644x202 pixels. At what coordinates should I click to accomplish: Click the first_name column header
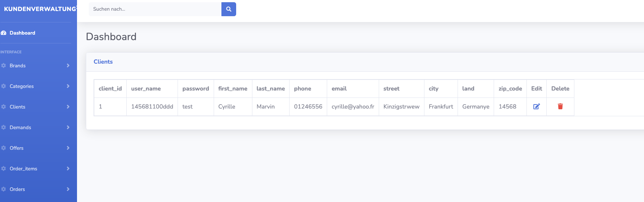pos(233,89)
